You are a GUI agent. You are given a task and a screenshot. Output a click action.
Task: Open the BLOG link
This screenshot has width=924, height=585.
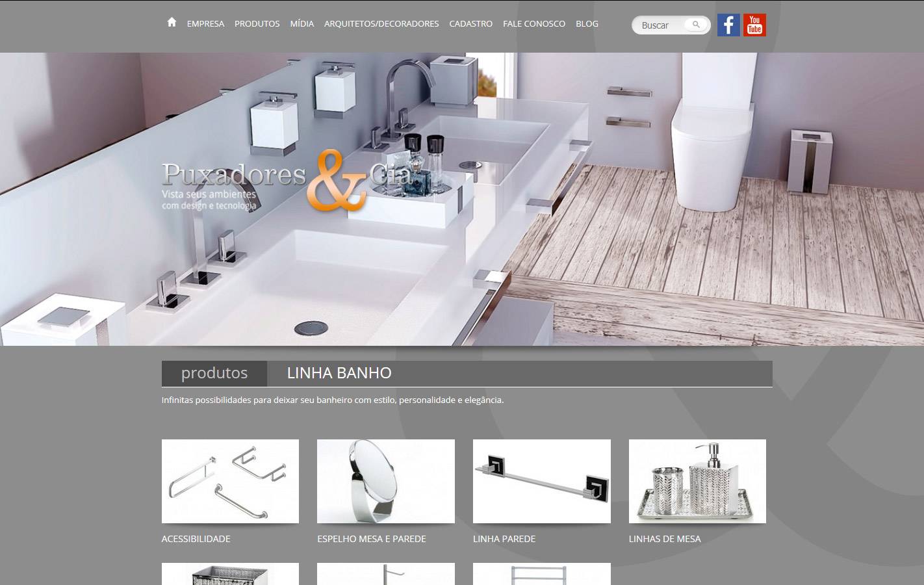587,23
